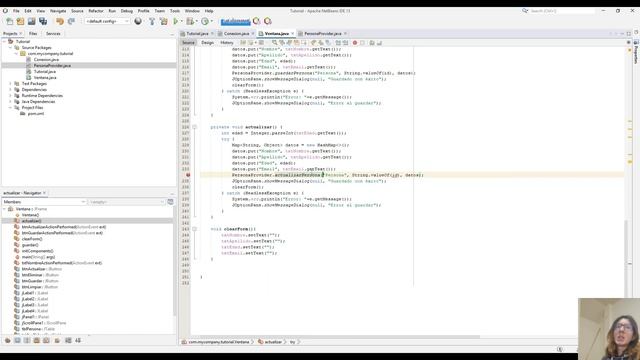640x360 pixels.
Task: Click the New Project toolbar icon
Action: [x=20, y=21]
